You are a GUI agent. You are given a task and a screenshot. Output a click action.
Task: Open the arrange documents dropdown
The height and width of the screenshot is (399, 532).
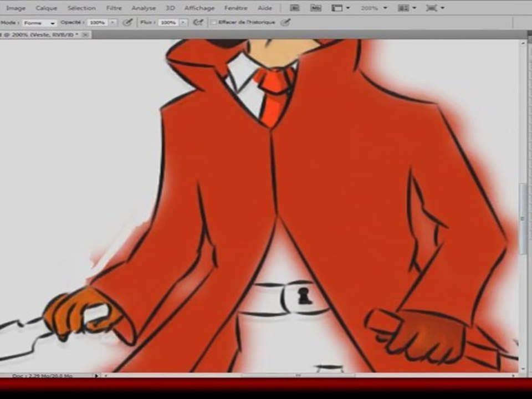[407, 8]
